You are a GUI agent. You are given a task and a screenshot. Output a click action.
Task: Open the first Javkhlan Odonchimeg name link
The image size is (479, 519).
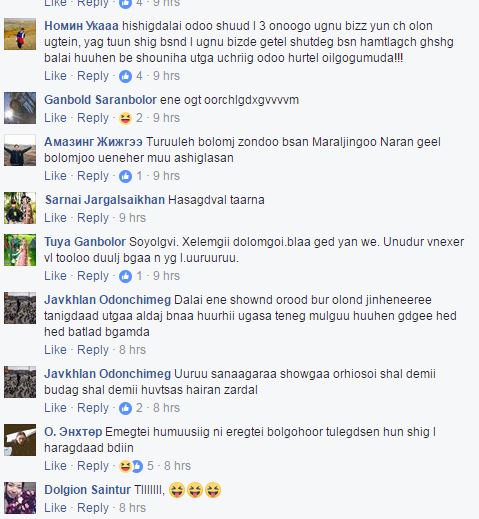click(x=107, y=300)
